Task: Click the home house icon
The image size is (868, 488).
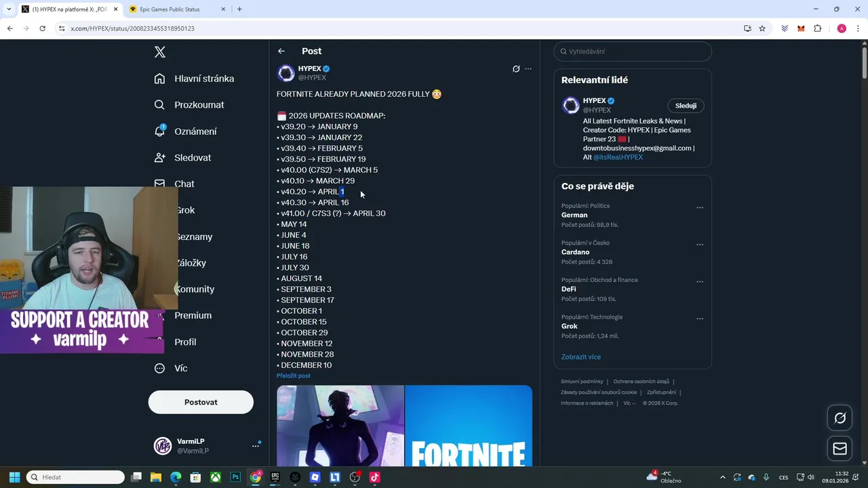Action: tap(159, 79)
